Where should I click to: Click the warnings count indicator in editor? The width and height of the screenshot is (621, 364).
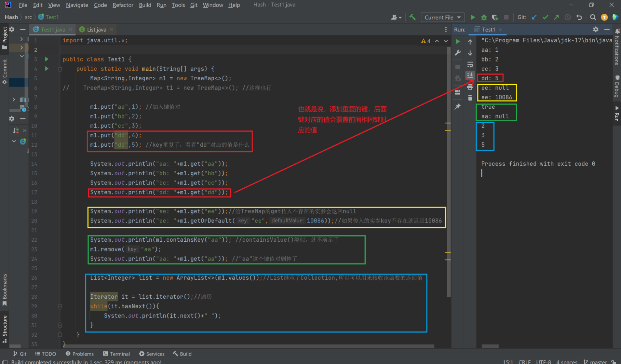click(x=425, y=41)
